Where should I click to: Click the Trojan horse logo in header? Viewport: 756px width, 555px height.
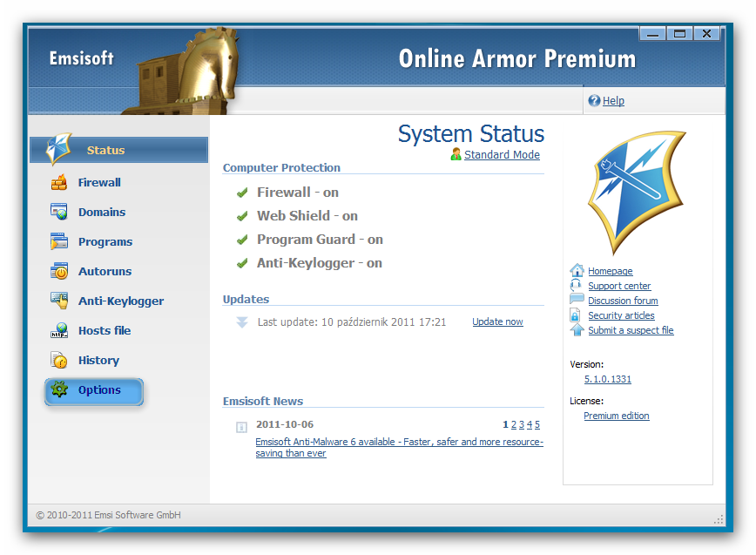[186, 71]
